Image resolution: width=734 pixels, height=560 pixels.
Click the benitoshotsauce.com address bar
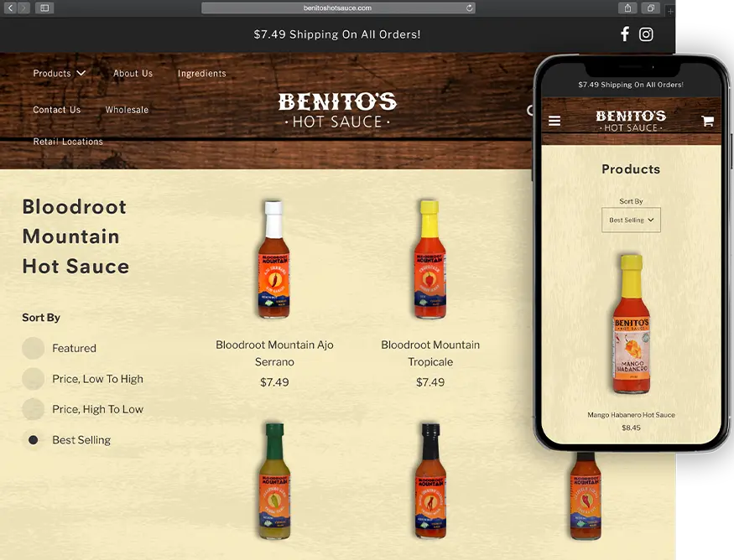tap(338, 8)
